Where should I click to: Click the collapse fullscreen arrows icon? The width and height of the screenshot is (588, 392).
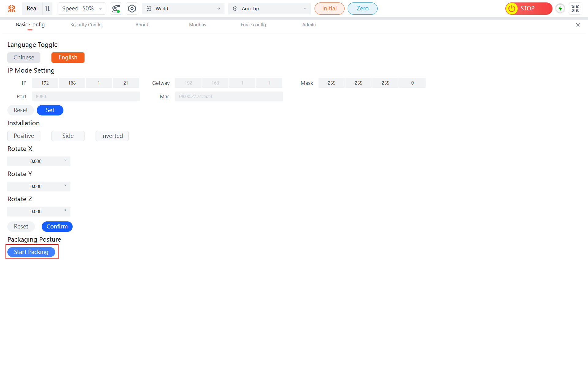pyautogui.click(x=575, y=9)
